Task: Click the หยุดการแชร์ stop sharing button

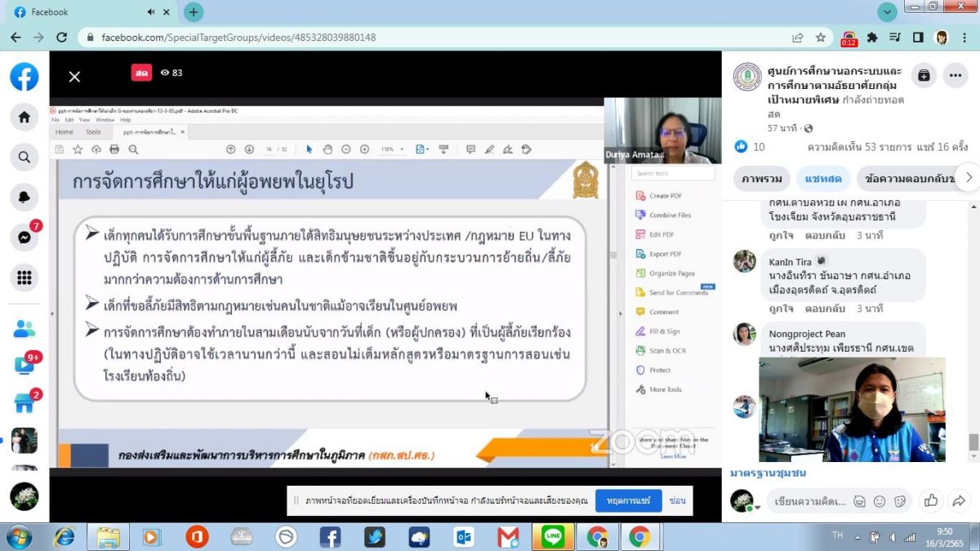Action: (628, 500)
